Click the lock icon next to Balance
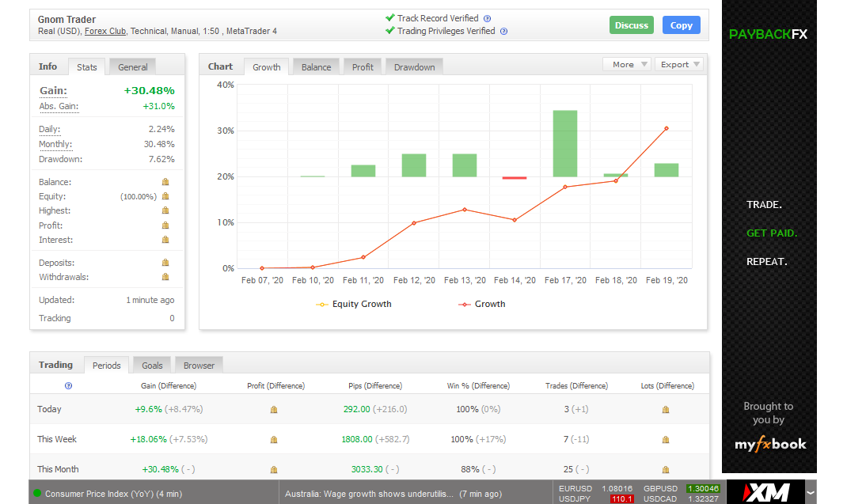 coord(165,182)
